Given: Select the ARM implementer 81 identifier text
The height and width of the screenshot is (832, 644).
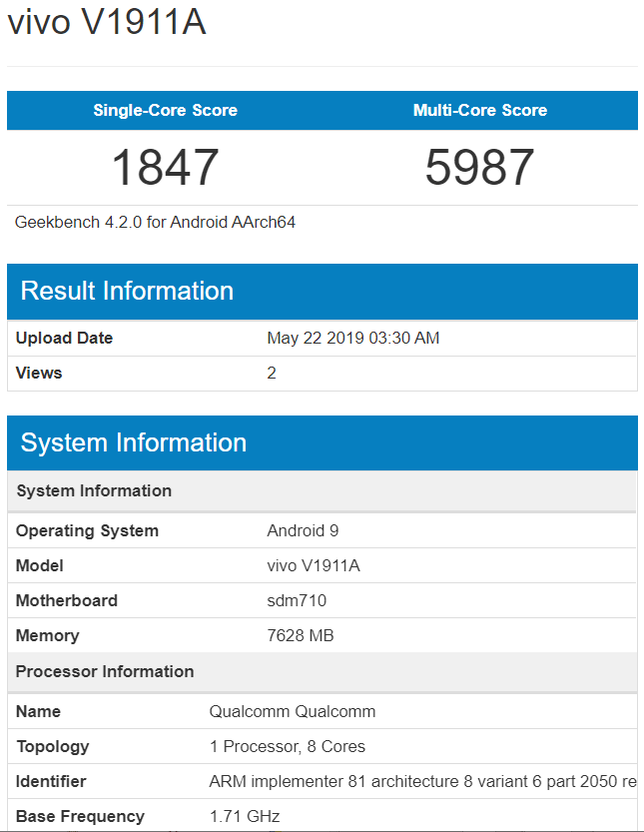Looking at the screenshot, I should [x=422, y=782].
